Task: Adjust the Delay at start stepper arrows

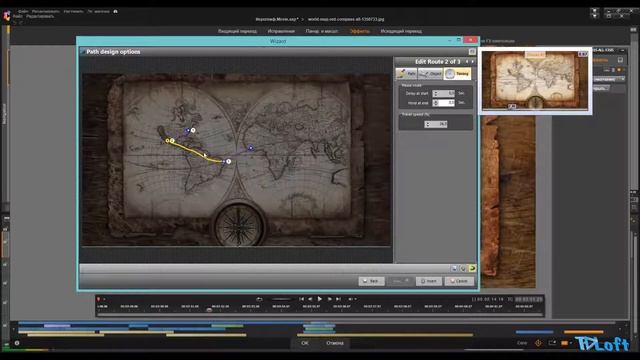Action: click(436, 93)
